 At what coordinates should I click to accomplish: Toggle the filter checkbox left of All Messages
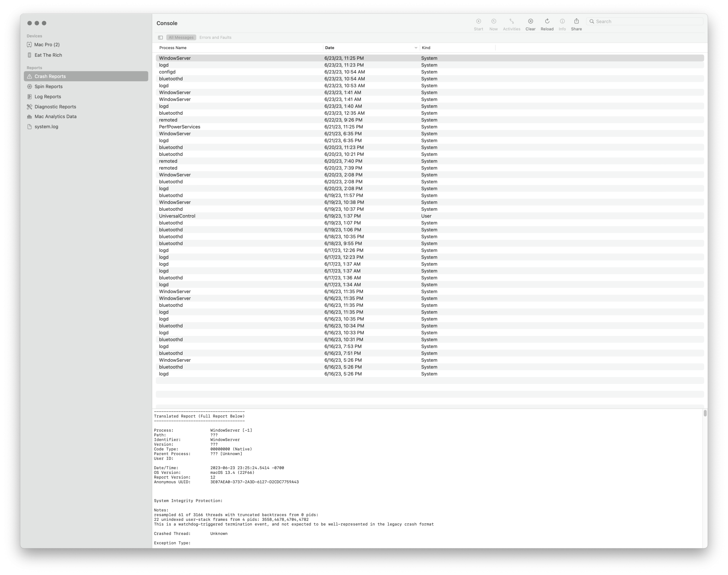click(x=160, y=37)
